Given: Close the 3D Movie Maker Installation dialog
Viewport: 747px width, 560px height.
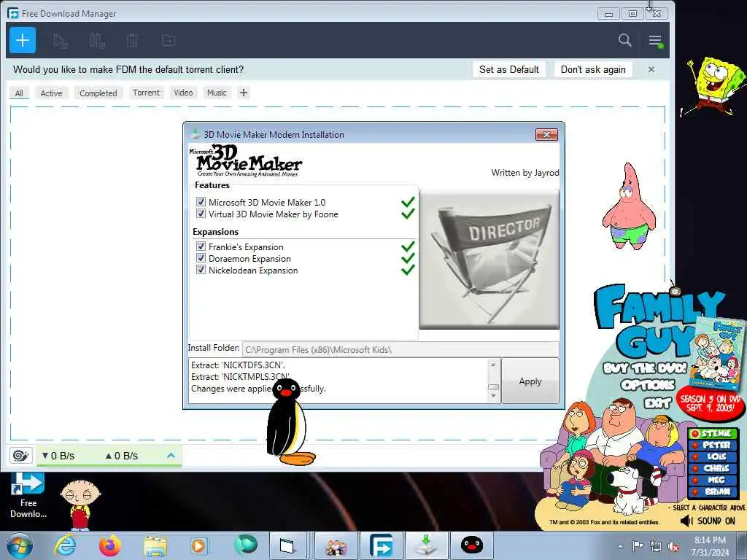Looking at the screenshot, I should point(547,135).
